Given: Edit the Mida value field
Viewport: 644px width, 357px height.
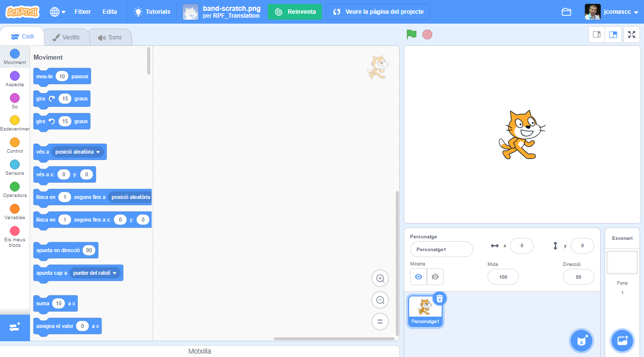Looking at the screenshot, I should click(x=503, y=277).
